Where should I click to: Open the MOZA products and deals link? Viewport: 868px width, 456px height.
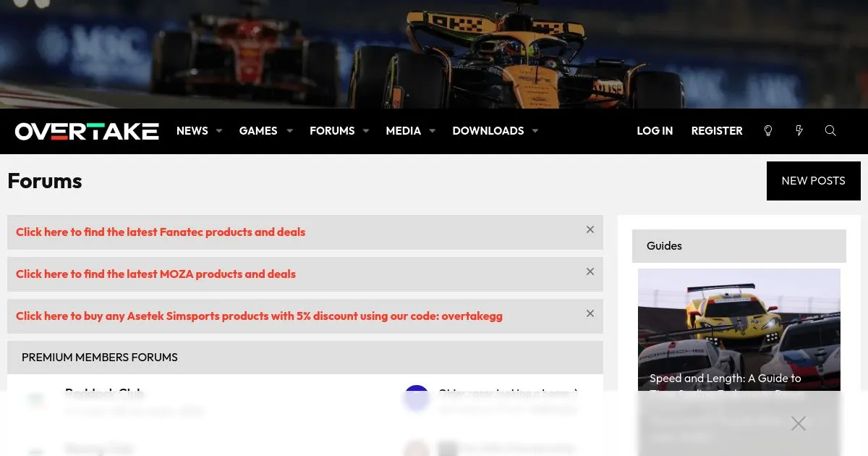(156, 274)
